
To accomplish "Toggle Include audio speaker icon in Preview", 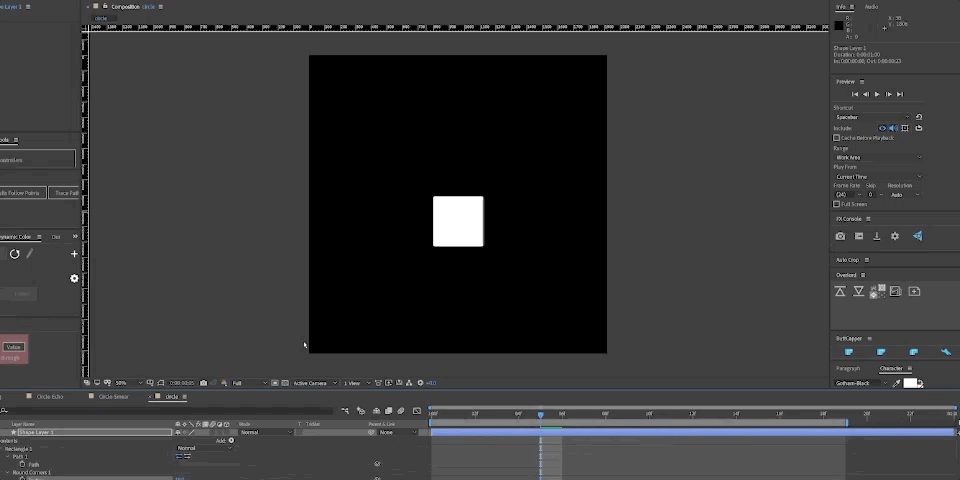I will pyautogui.click(x=893, y=128).
